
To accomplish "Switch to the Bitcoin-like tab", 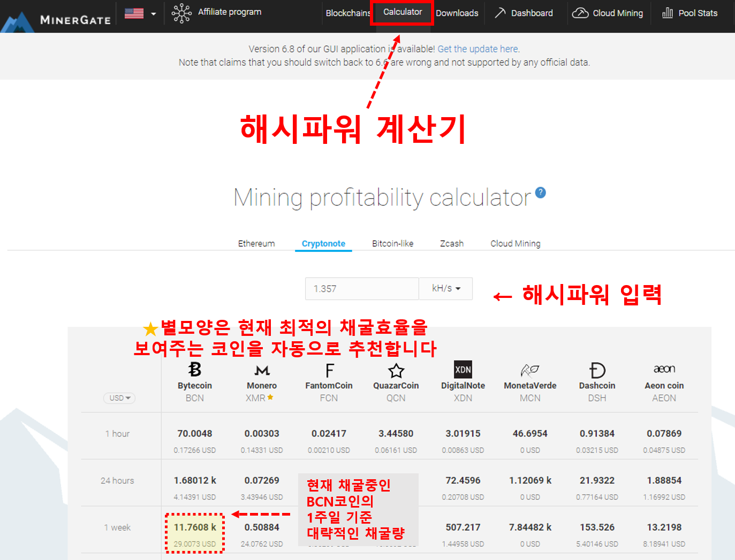I will 392,243.
